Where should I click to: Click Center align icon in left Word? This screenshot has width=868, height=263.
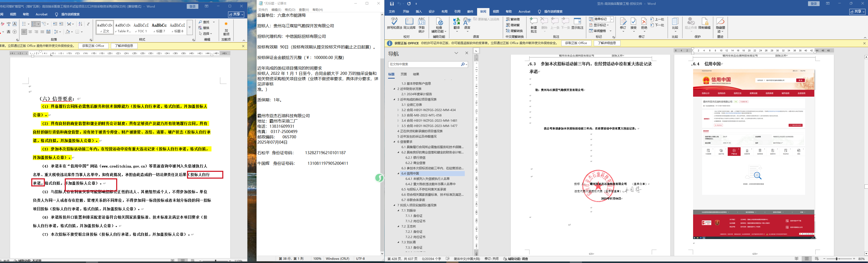30,32
